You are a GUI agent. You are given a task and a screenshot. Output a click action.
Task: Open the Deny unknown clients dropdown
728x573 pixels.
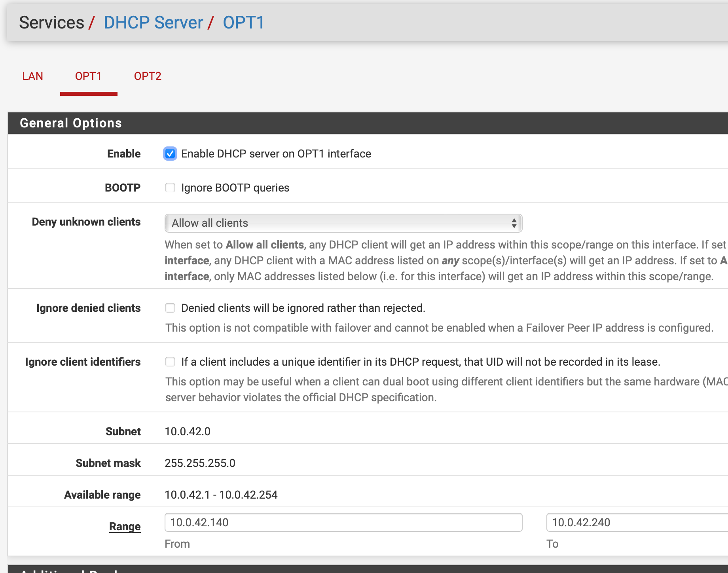(x=343, y=223)
